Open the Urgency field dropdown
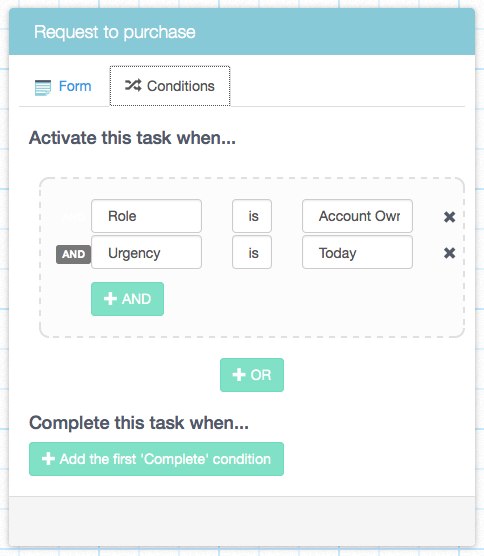 coord(146,252)
